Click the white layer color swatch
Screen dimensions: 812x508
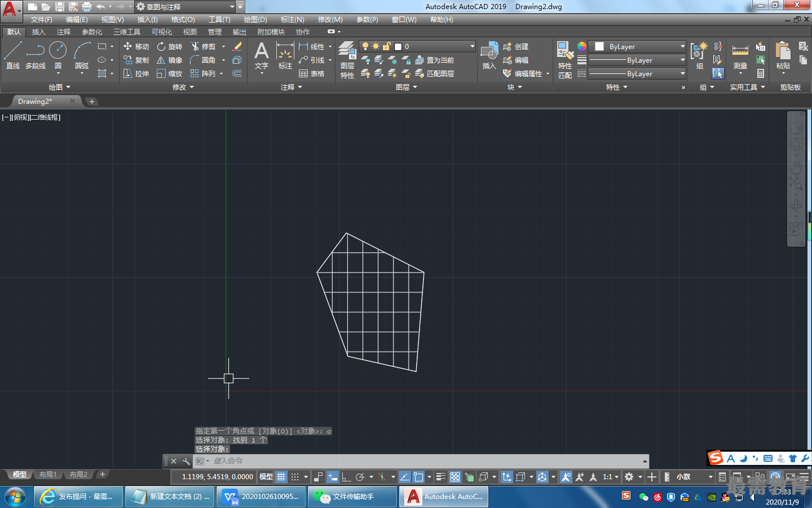click(x=398, y=47)
